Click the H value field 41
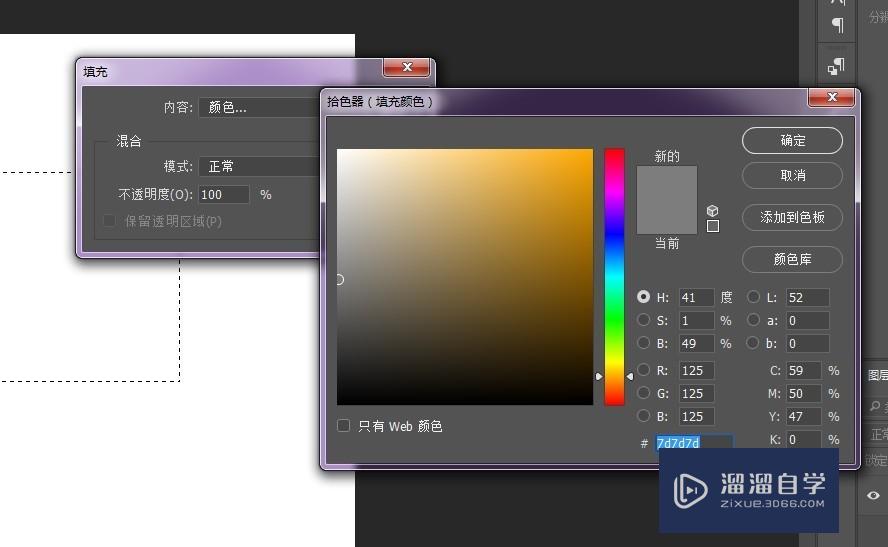 (x=697, y=297)
